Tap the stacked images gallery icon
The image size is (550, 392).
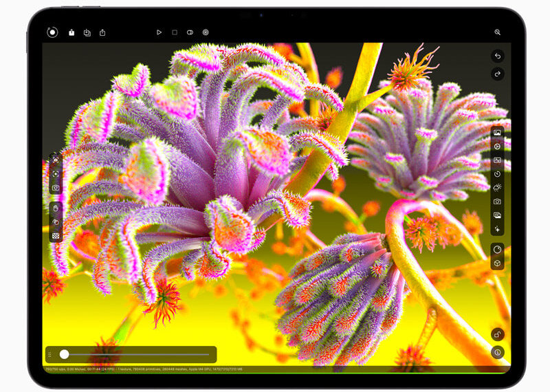click(497, 215)
